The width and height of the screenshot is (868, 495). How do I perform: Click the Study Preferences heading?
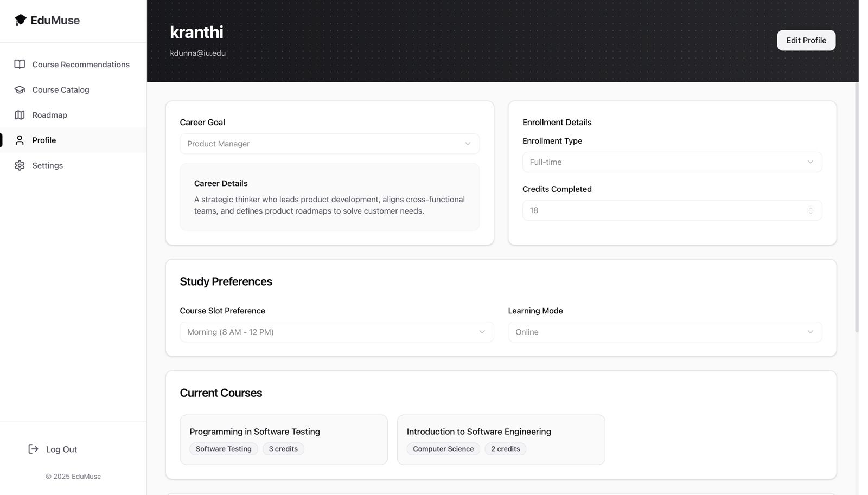226,281
